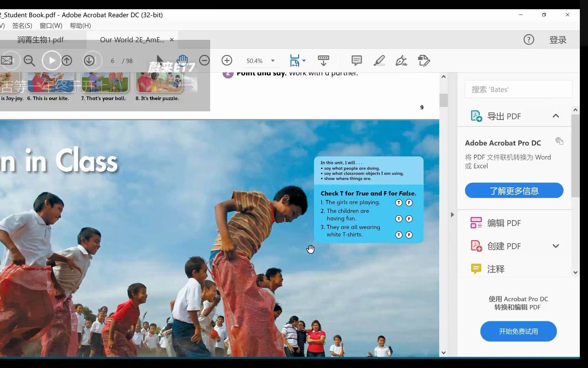Image resolution: width=588 pixels, height=368 pixels.
Task: Click tools pane scrollbar up arrow
Action: [x=575, y=110]
